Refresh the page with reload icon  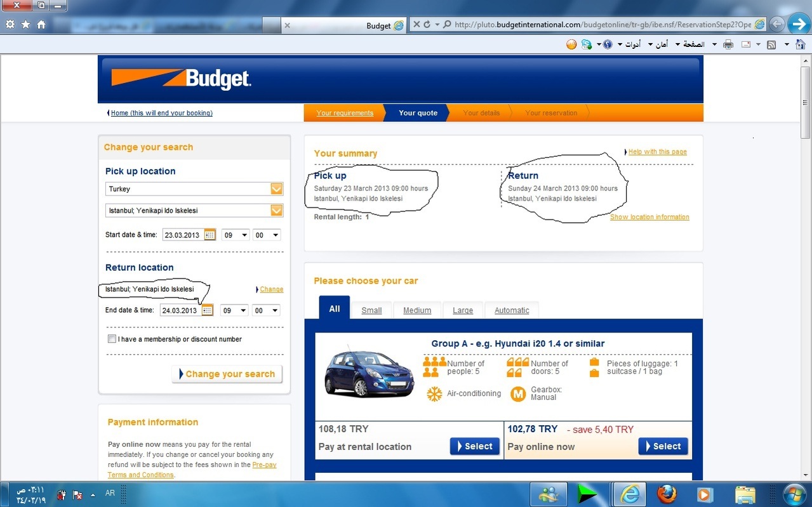pyautogui.click(x=427, y=25)
